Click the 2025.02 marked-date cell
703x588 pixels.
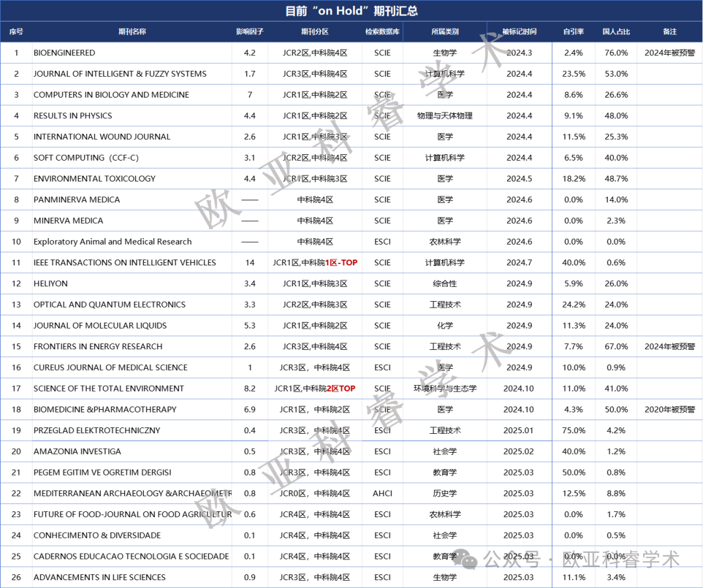(518, 451)
